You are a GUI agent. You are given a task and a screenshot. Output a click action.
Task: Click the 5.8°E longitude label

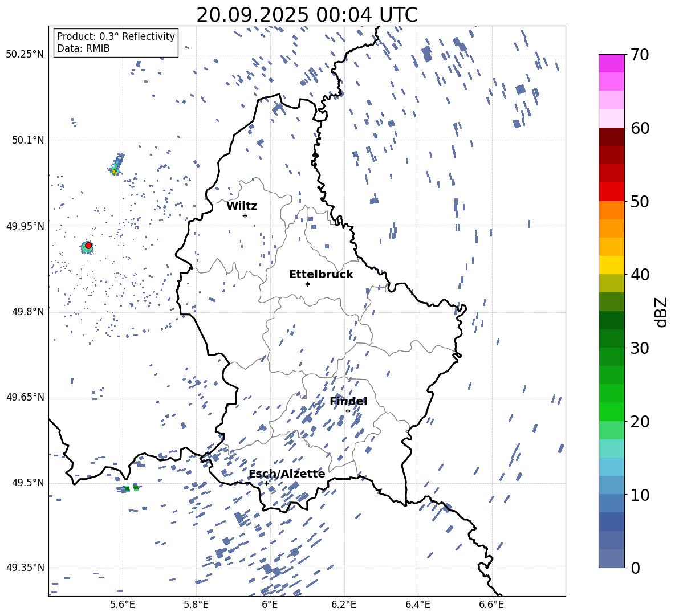tap(196, 605)
